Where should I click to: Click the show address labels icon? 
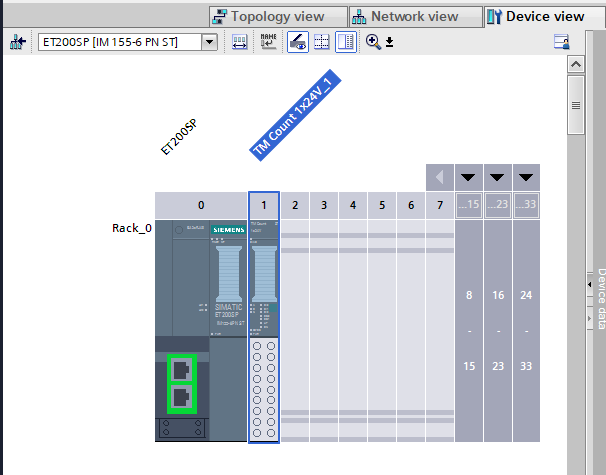[241, 42]
